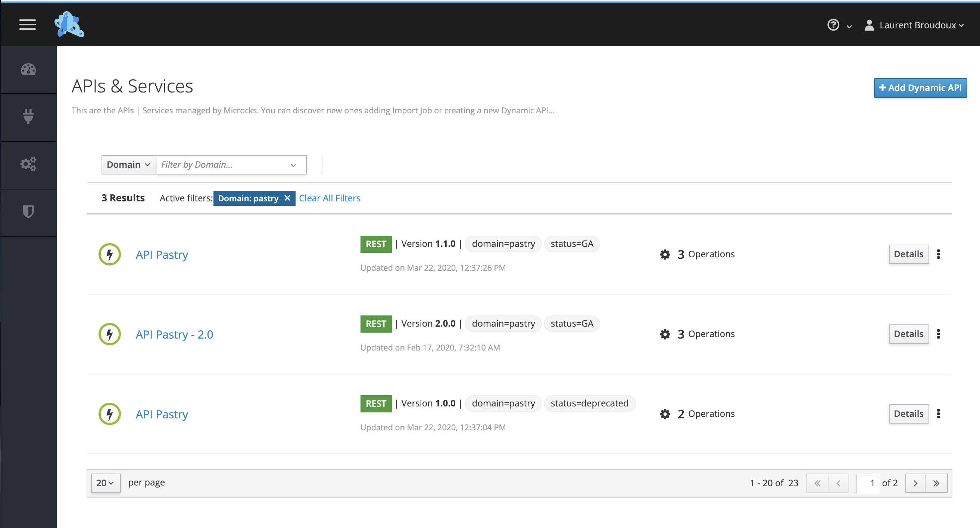Open the gears administration sidebar icon

(28, 164)
